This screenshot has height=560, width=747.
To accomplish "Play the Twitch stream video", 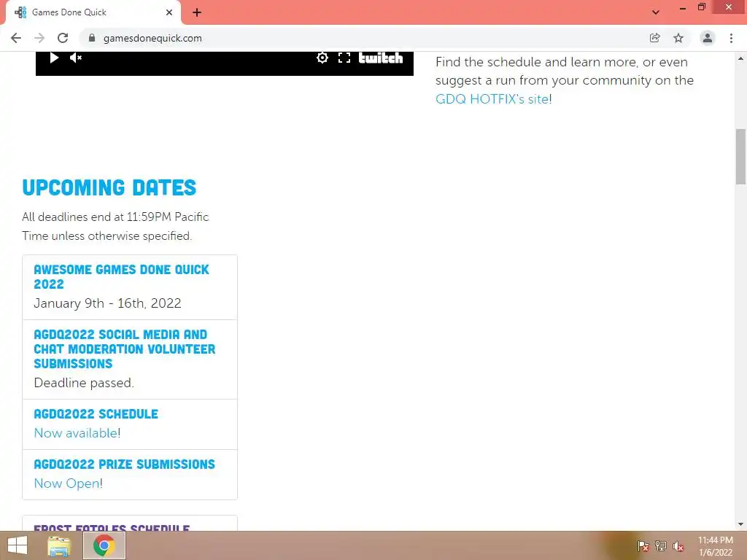I will (x=54, y=58).
